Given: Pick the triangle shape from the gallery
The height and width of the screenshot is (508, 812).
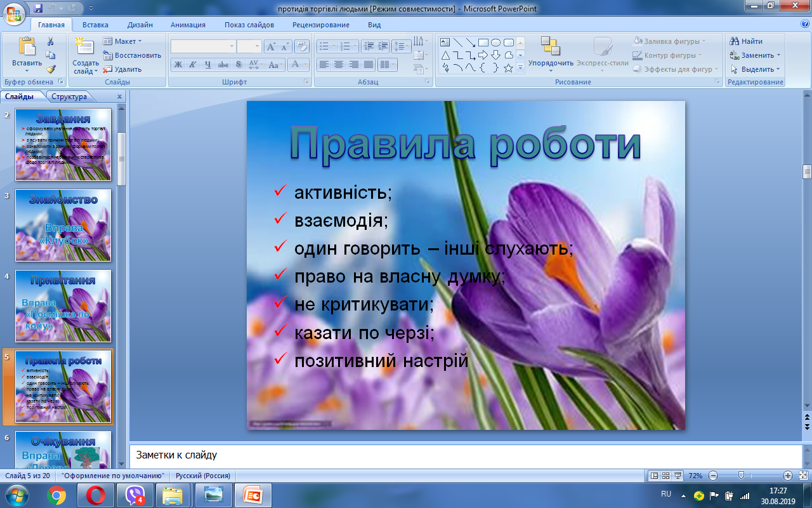Looking at the screenshot, I should (445, 55).
